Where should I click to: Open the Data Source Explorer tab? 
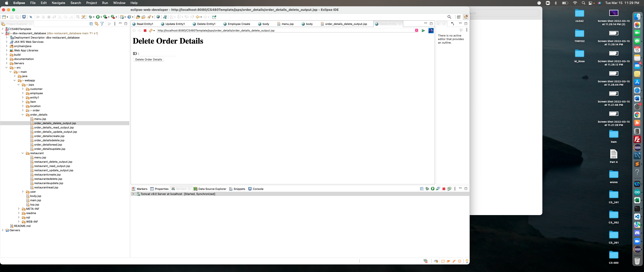(210, 189)
